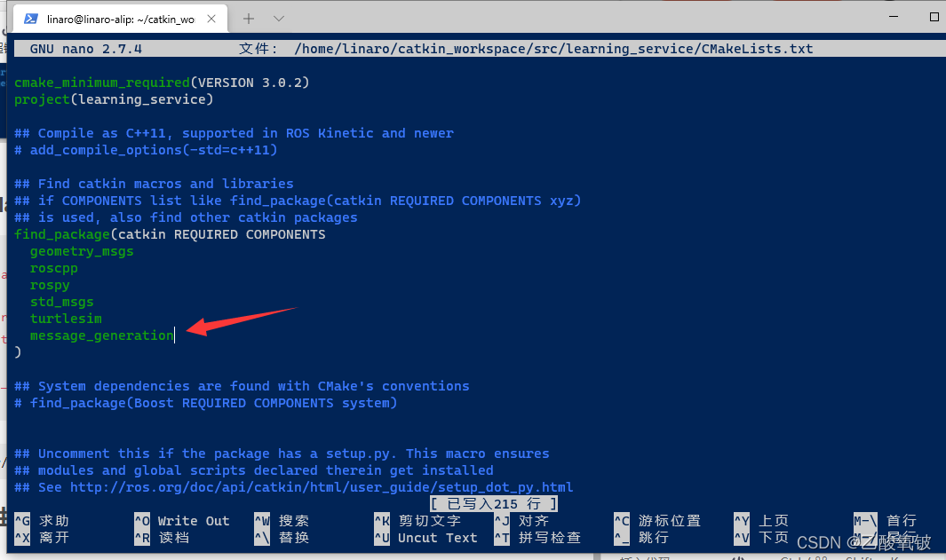Click the rospy component line
The image size is (946, 560).
50,285
